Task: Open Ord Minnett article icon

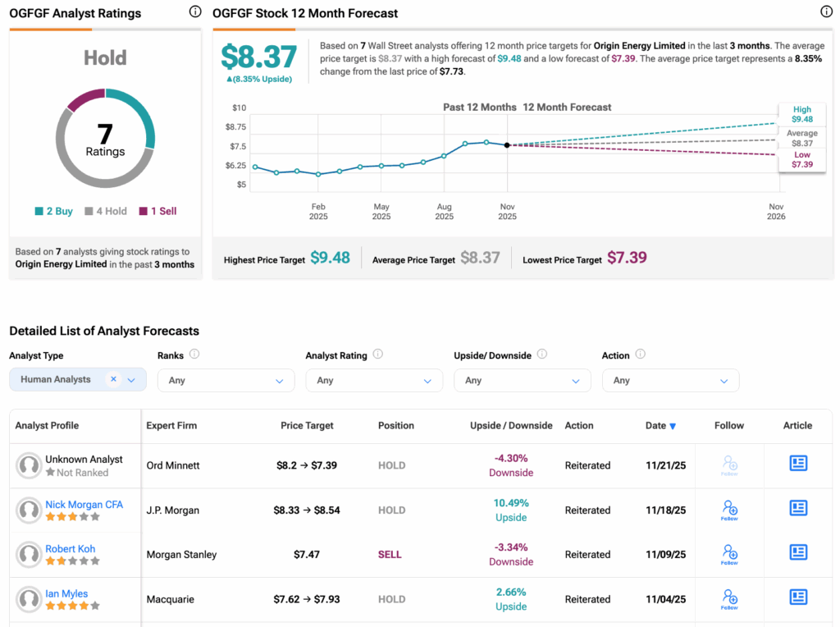Action: [798, 464]
